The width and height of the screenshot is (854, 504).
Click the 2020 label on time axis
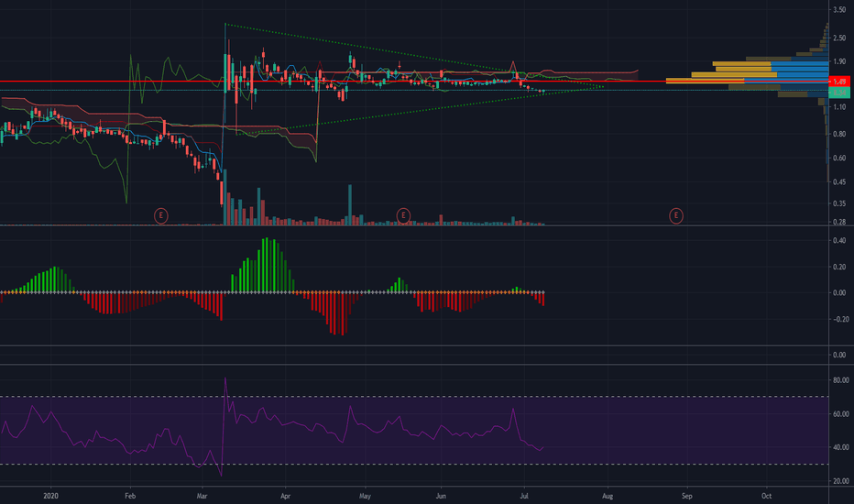[x=50, y=496]
